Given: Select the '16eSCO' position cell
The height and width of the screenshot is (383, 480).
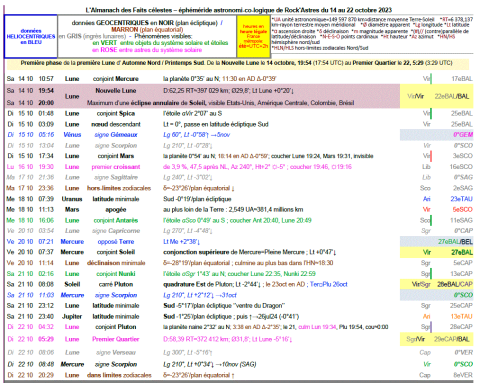Looking at the screenshot, I should coord(461,167).
